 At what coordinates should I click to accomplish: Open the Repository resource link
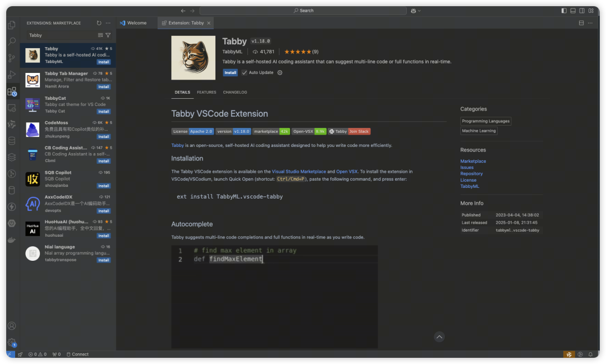471,174
